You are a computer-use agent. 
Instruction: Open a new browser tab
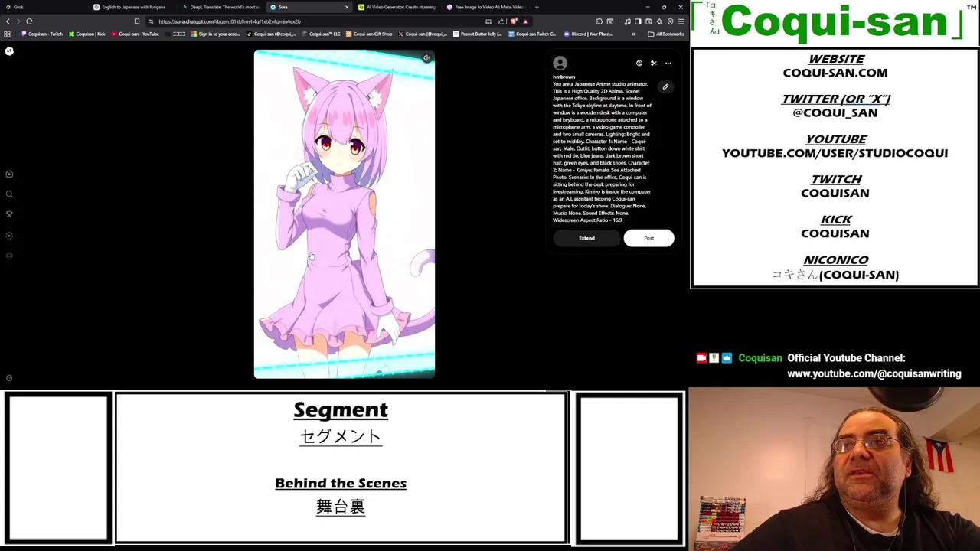tap(537, 7)
